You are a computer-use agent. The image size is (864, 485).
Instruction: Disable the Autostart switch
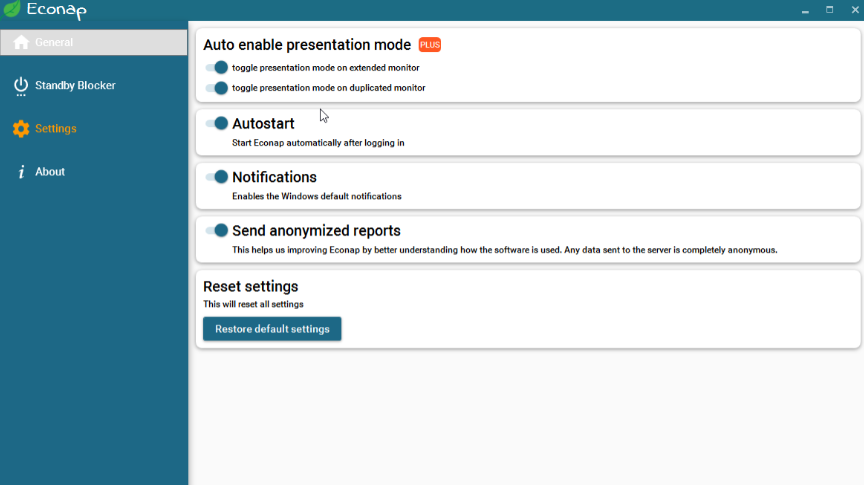coord(217,123)
